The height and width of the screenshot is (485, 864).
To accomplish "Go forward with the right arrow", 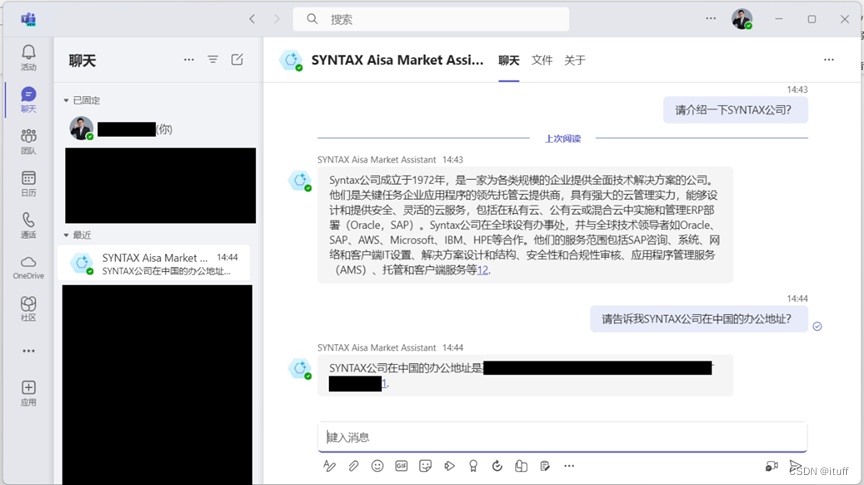I will pos(277,19).
